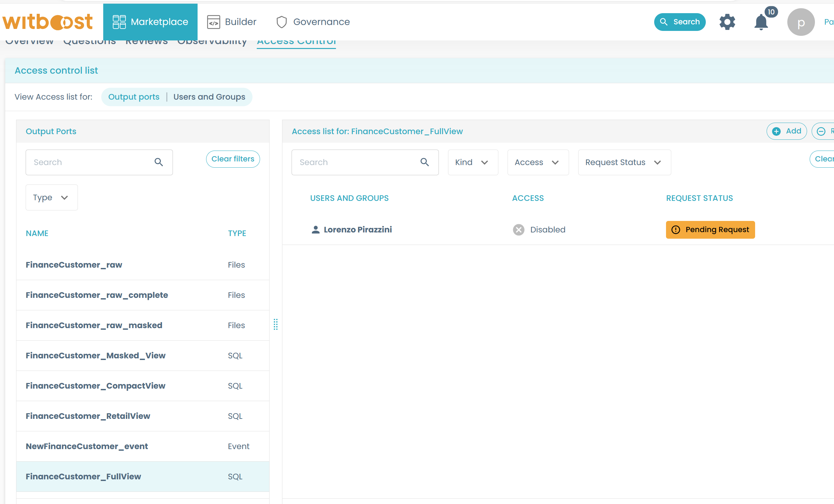Image resolution: width=834 pixels, height=504 pixels.
Task: Click the panel resize handle dots
Action: pos(275,324)
